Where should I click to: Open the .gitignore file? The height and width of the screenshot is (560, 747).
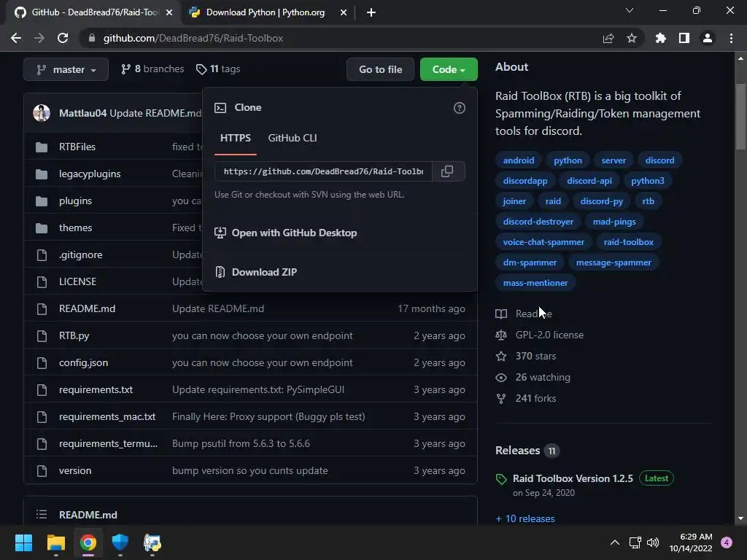(x=80, y=254)
